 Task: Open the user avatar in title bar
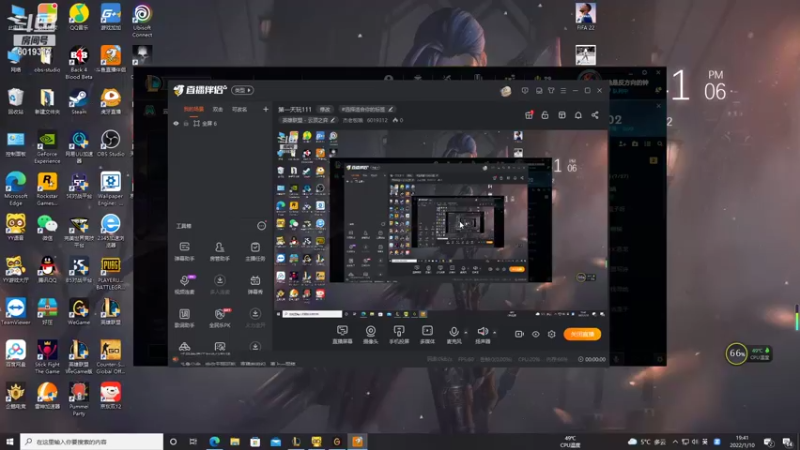click(506, 91)
